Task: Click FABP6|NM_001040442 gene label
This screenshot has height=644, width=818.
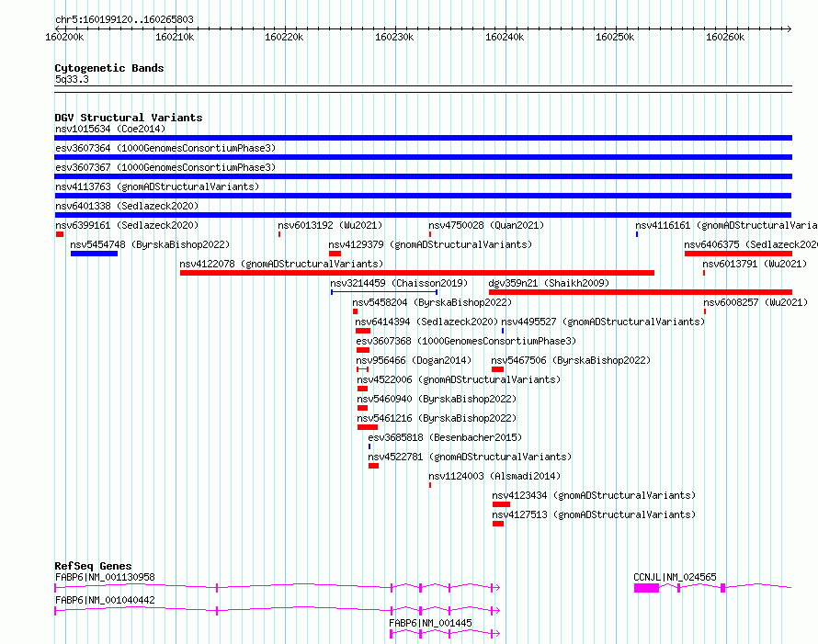Action: click(x=105, y=600)
